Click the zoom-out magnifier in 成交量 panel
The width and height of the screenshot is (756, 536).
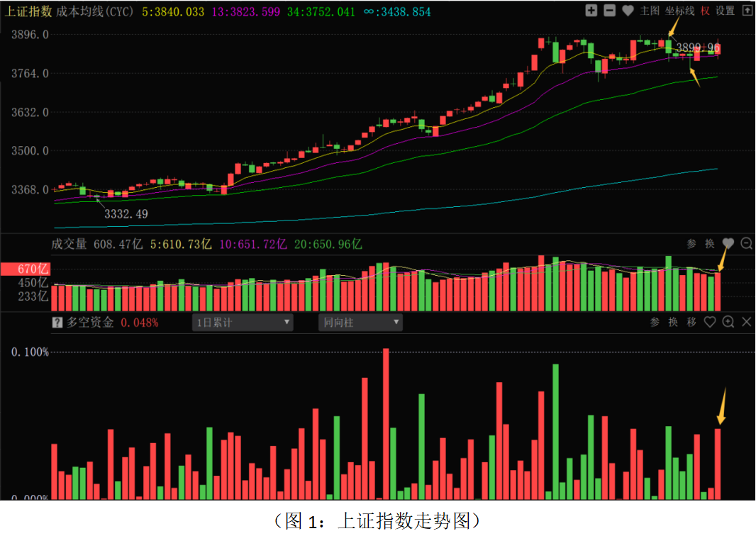tap(746, 244)
